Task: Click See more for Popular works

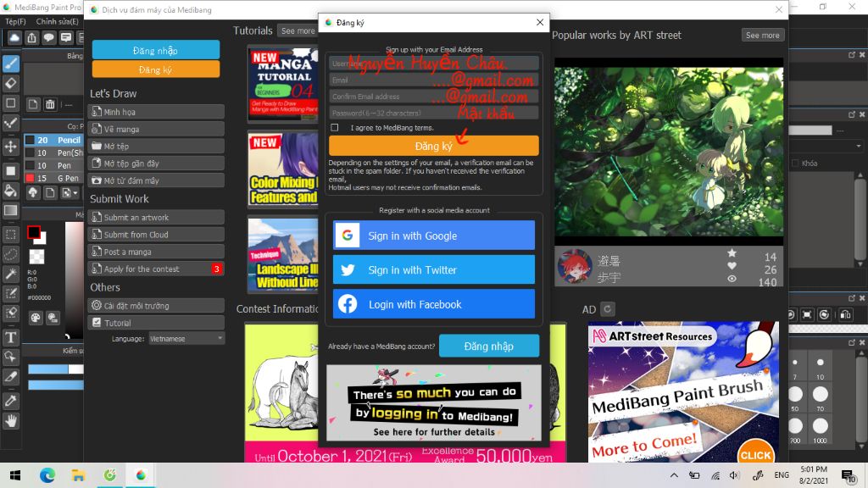Action: coord(763,35)
